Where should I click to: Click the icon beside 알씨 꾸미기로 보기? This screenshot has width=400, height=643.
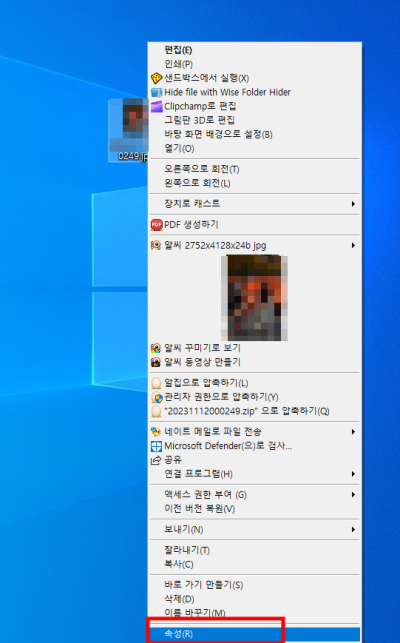point(156,348)
